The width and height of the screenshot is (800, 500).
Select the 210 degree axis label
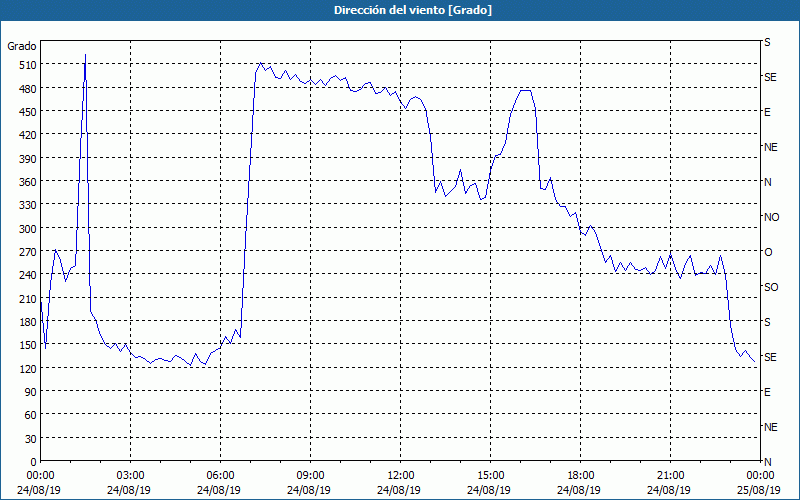28,298
